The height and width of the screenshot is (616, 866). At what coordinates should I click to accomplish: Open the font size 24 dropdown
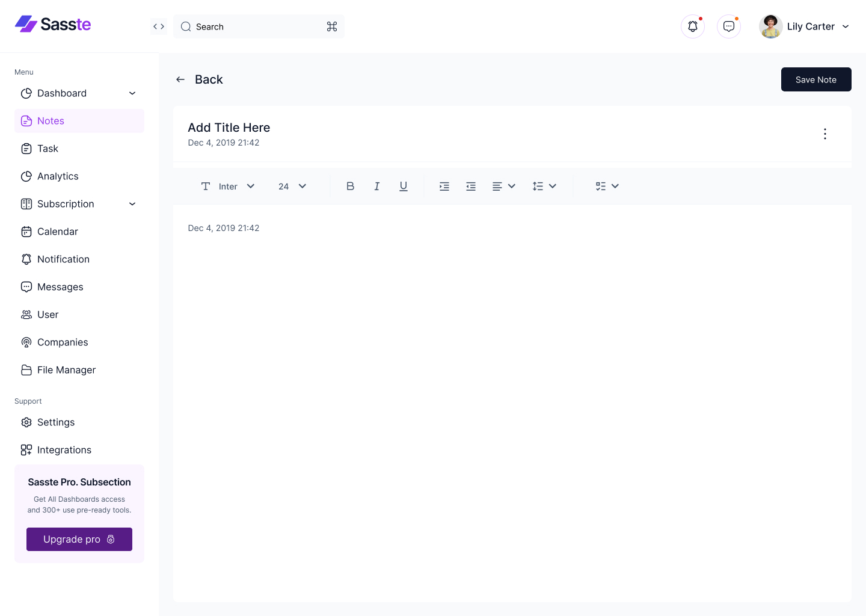pos(291,186)
